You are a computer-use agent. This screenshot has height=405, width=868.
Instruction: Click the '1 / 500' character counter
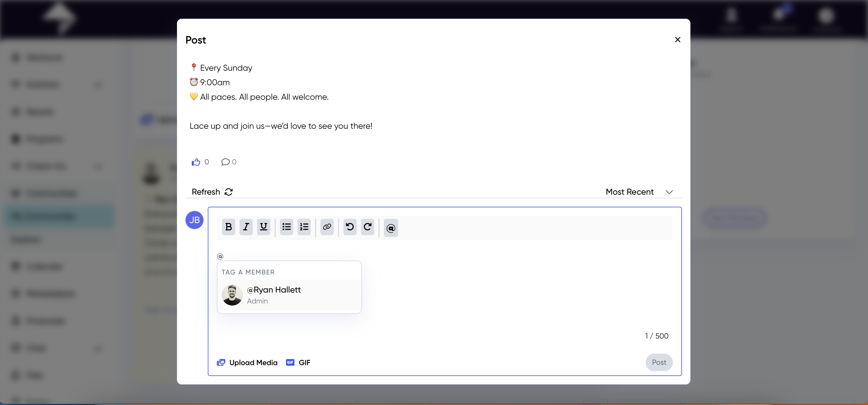[656, 336]
